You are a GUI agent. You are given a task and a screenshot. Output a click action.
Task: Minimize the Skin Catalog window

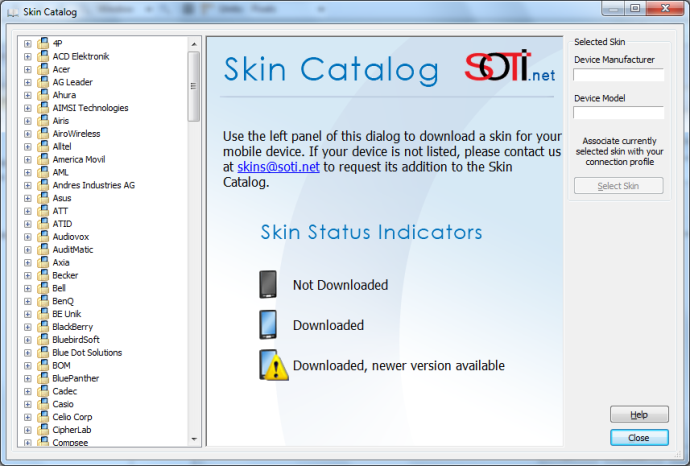613,8
